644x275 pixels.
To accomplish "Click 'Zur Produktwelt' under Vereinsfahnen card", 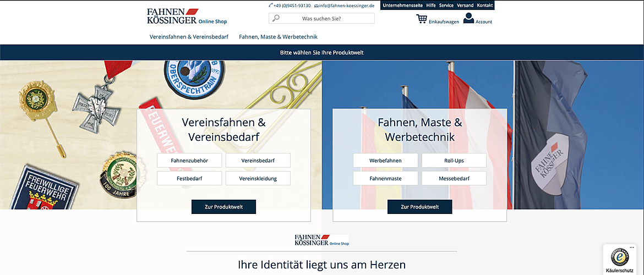I will pyautogui.click(x=223, y=207).
